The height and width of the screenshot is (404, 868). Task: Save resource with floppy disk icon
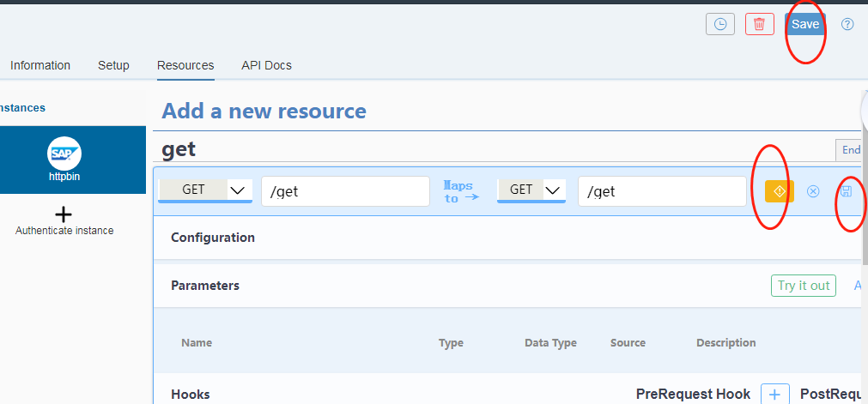coord(846,191)
